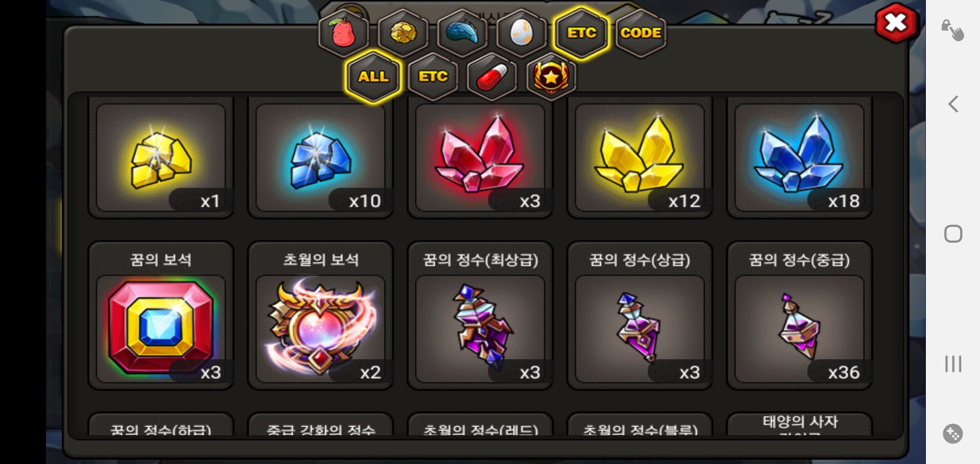
Task: Filter by the second-row ETC sub-category
Action: tap(433, 77)
